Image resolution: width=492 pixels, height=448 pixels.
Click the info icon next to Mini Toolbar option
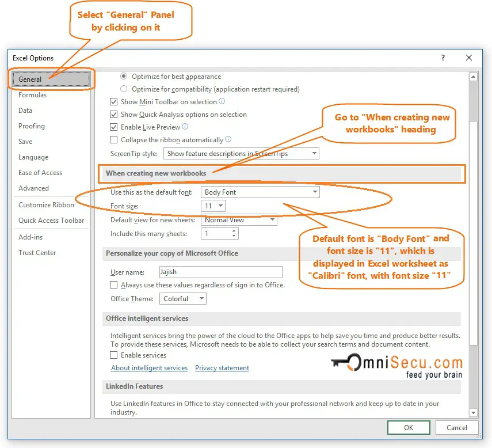tap(222, 101)
